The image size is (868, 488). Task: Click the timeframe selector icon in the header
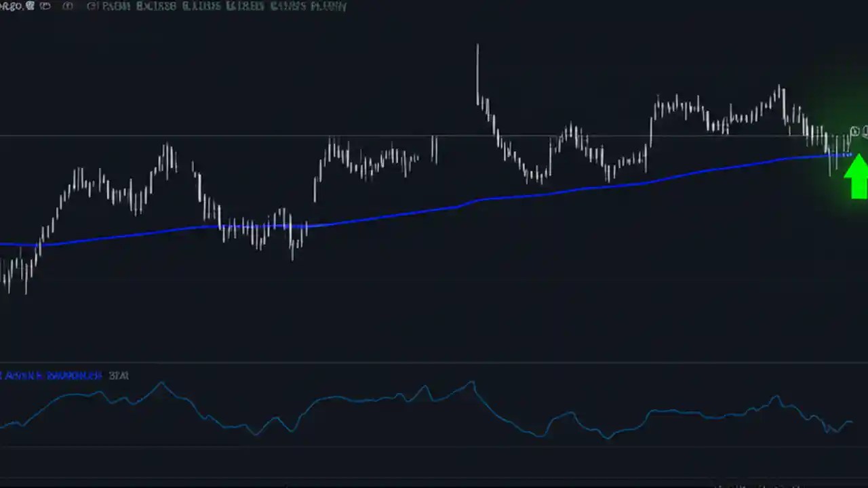45,6
